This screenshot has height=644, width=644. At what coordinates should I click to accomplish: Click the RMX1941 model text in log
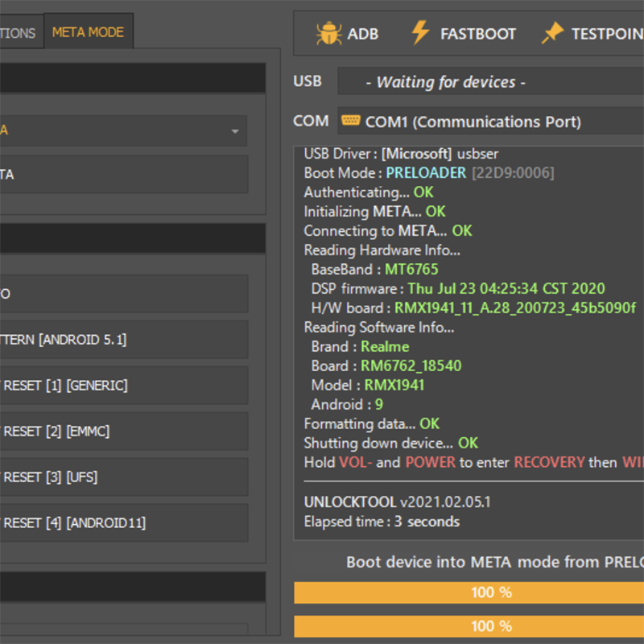coord(394,386)
